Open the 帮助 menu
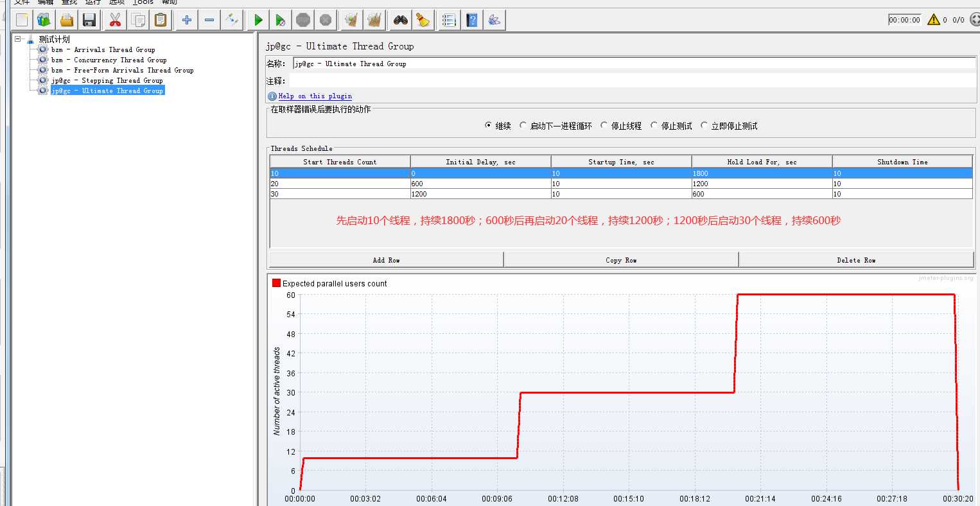Viewport: 980px width, 506px height. (x=170, y=3)
